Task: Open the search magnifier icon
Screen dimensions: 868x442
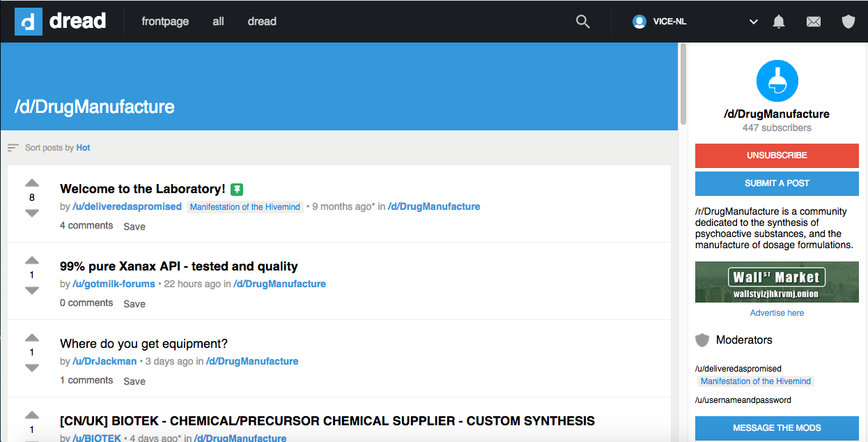Action: [x=583, y=22]
